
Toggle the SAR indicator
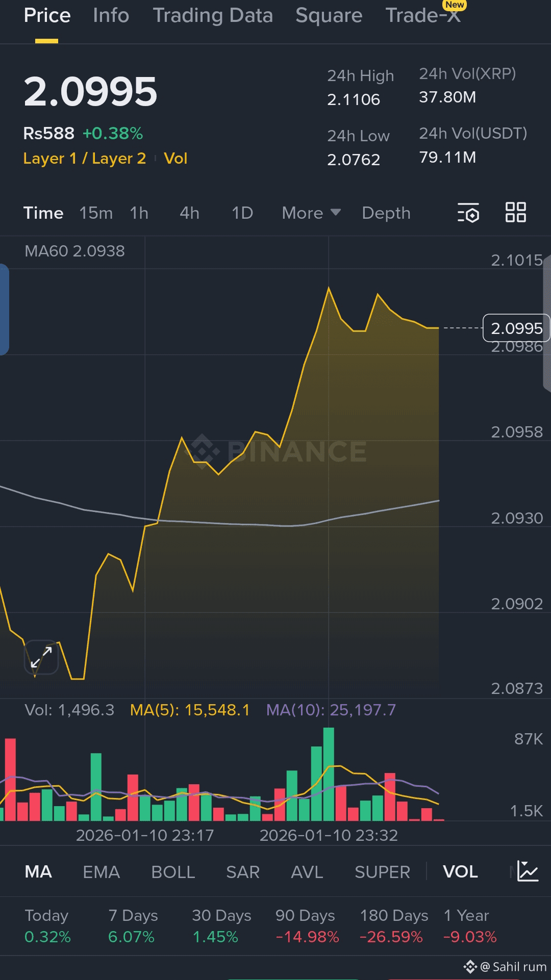tap(243, 871)
